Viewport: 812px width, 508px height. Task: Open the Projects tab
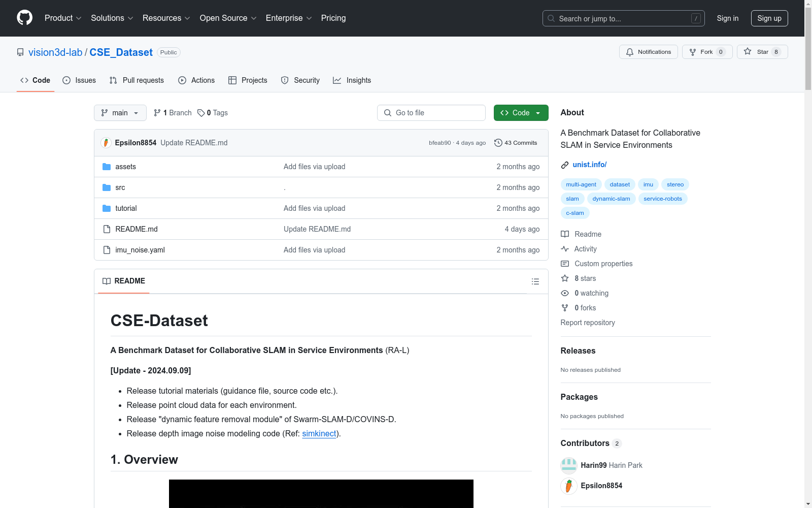[248, 80]
